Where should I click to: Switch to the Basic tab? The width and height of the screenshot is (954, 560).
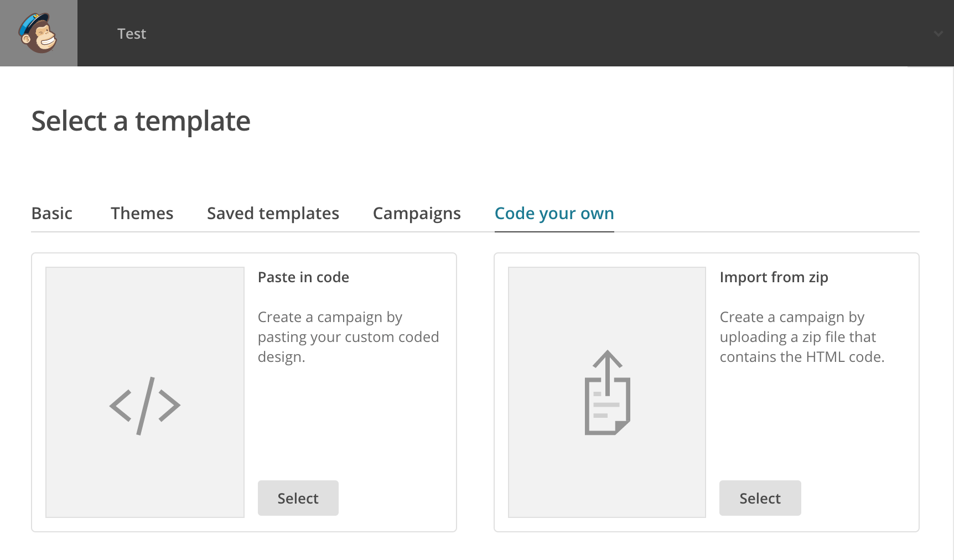[52, 214]
